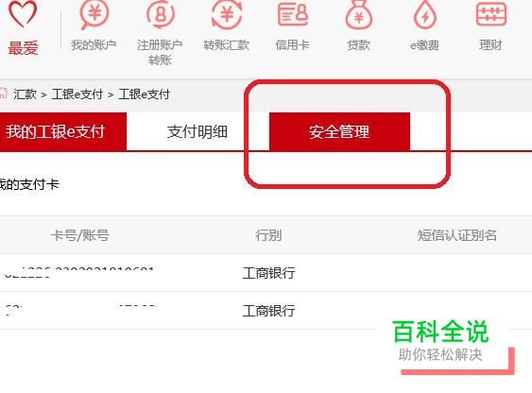Select the second 工商银行 card row
This screenshot has width=532, height=393.
coord(266,310)
